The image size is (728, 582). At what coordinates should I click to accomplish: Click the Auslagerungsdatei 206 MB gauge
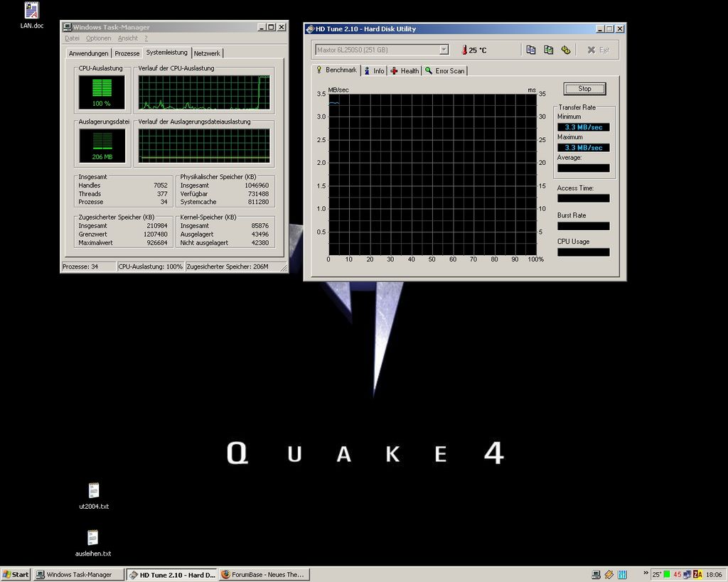pyautogui.click(x=102, y=146)
